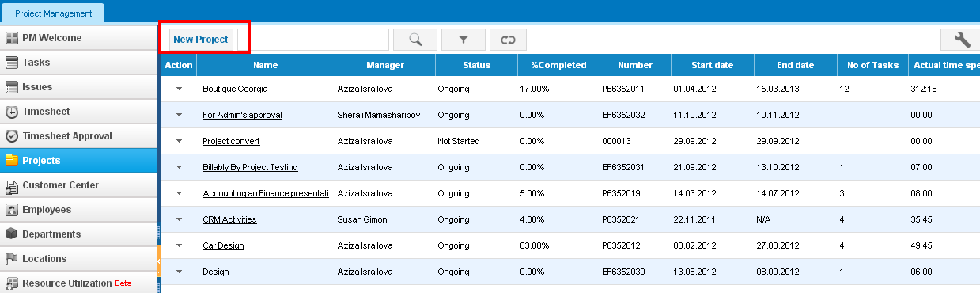Click the project search text field
Image resolution: width=980 pixels, height=293 pixels.
pos(313,40)
